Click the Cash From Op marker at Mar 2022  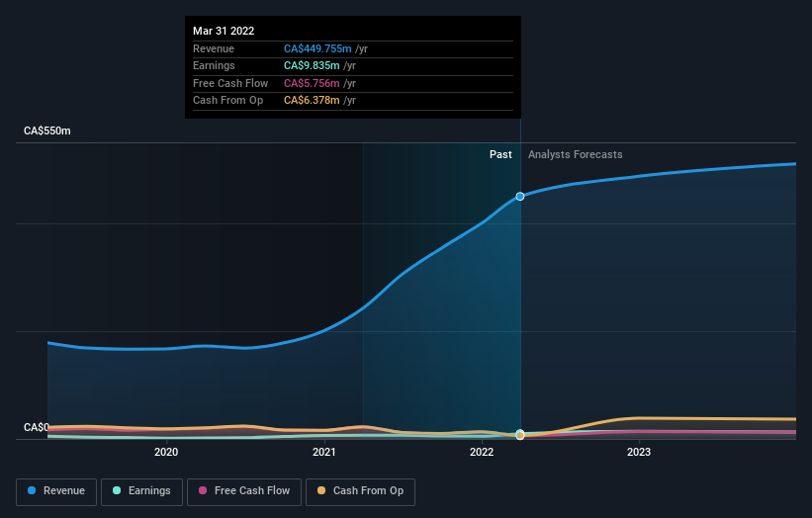coord(520,436)
